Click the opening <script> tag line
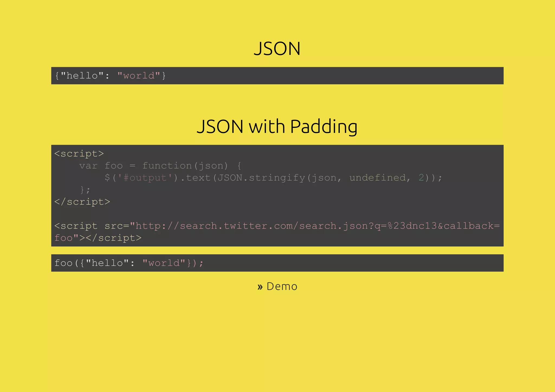Image resolution: width=555 pixels, height=392 pixels. (79, 154)
